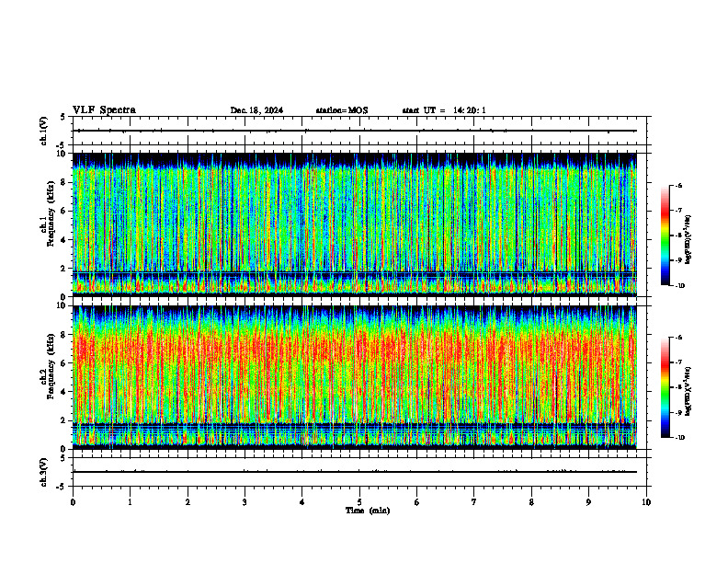Screen dimensions: 728x563
Task: Click time axis tick label "8"
Action: 531,502
